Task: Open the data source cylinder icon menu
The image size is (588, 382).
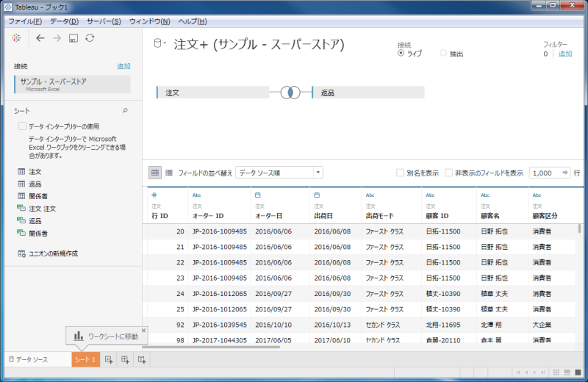Action: [159, 43]
